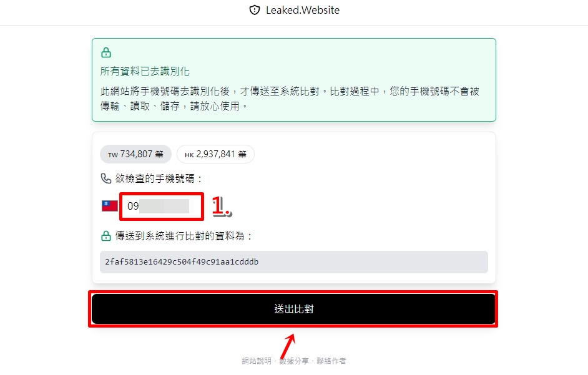588x375 pixels.
Task: Submit with the 送出比對 button
Action: [293, 309]
